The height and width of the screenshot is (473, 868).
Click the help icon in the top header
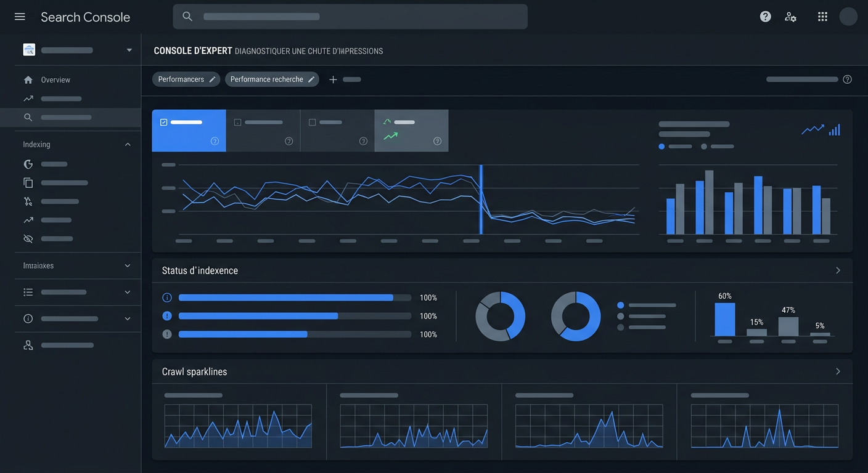pos(765,17)
